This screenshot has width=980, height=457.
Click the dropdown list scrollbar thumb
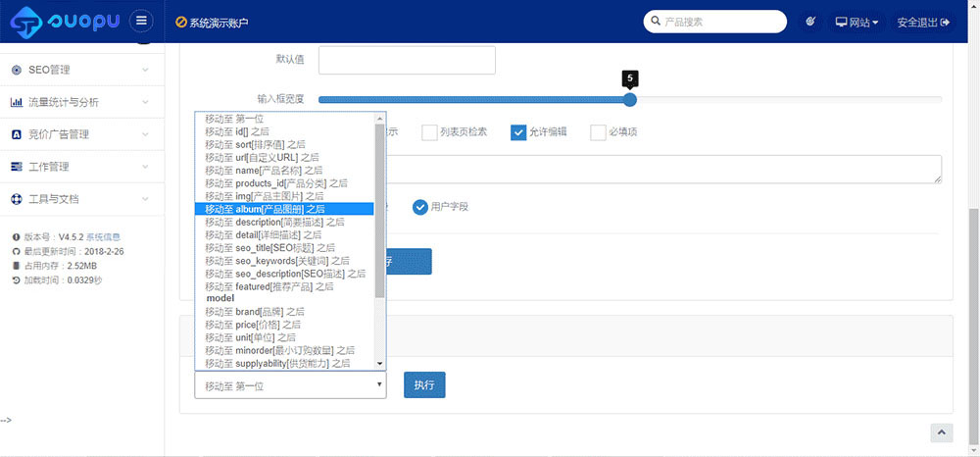pyautogui.click(x=380, y=210)
